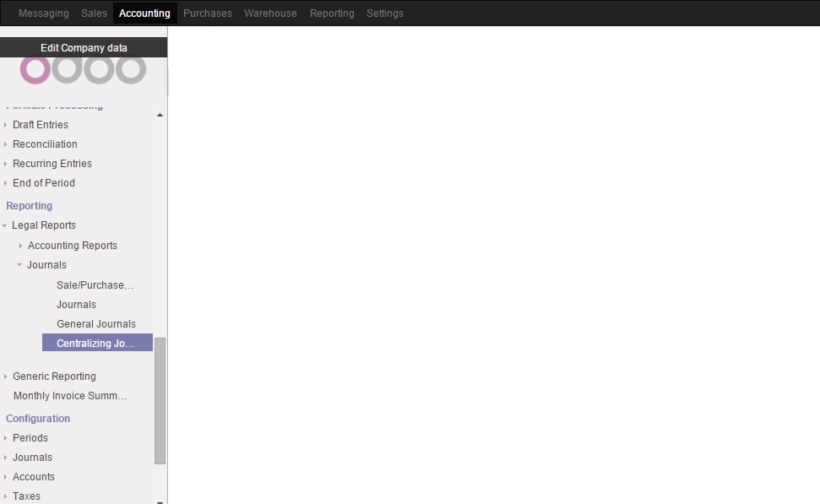Click the sidebar scrollbar up arrow
820x504 pixels.
[160, 114]
